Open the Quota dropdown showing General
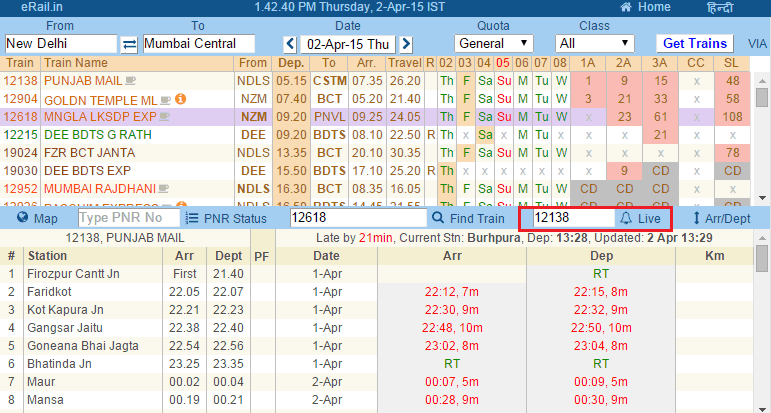 (494, 44)
